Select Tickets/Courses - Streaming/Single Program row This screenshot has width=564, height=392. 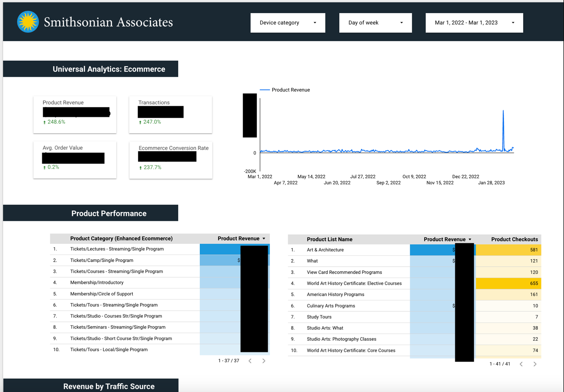[x=160, y=271]
